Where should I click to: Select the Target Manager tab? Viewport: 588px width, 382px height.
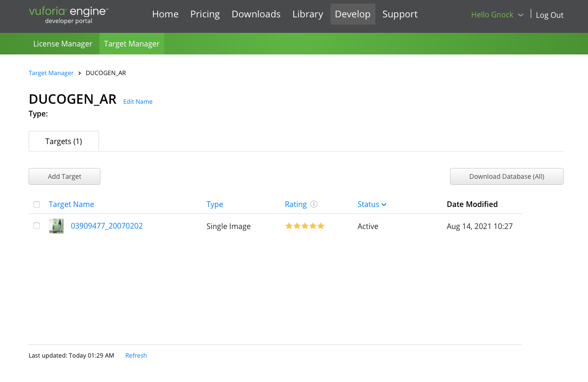pos(132,44)
